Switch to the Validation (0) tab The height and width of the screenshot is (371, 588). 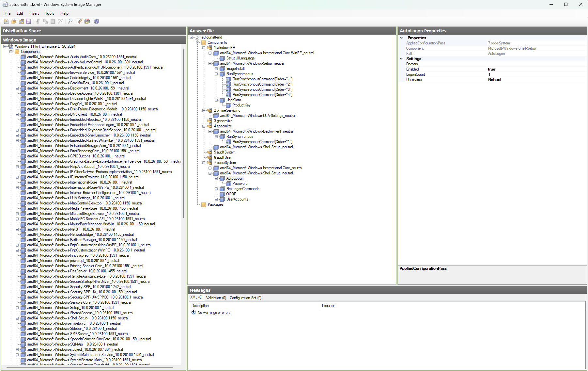point(216,298)
